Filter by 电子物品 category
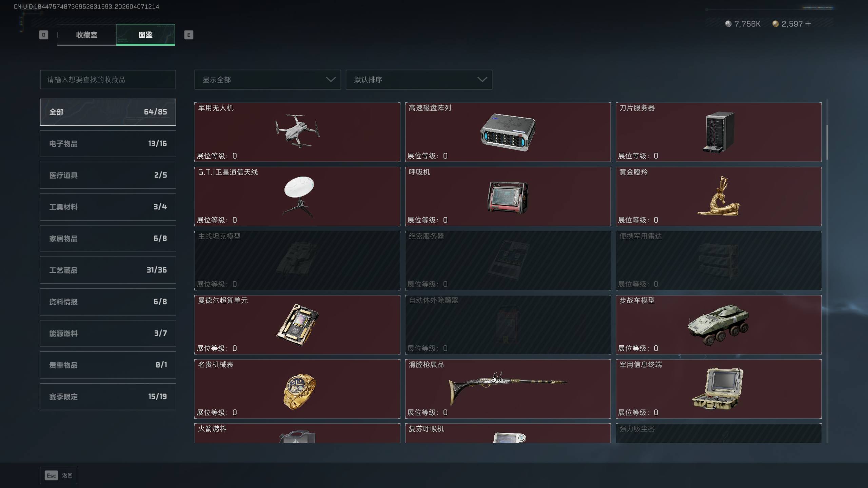The height and width of the screenshot is (488, 868). (108, 143)
